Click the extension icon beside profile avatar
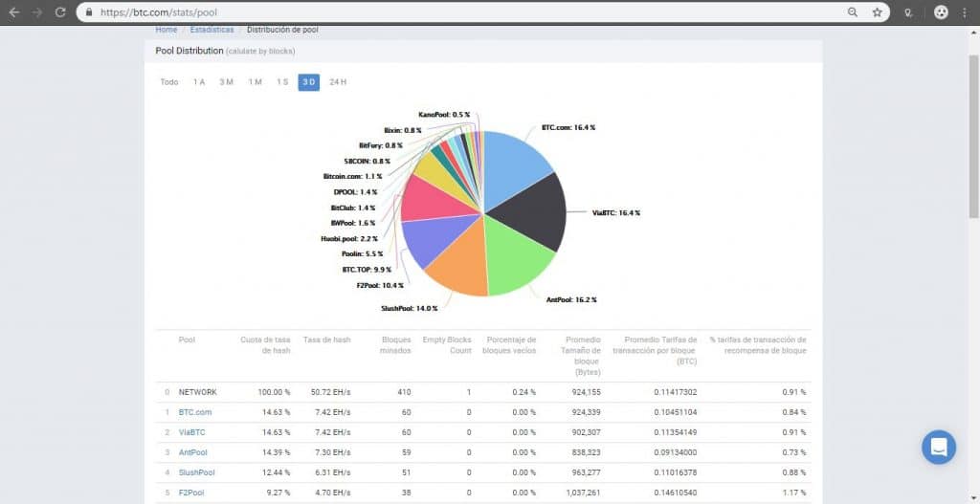The width and height of the screenshot is (980, 504). [x=908, y=11]
